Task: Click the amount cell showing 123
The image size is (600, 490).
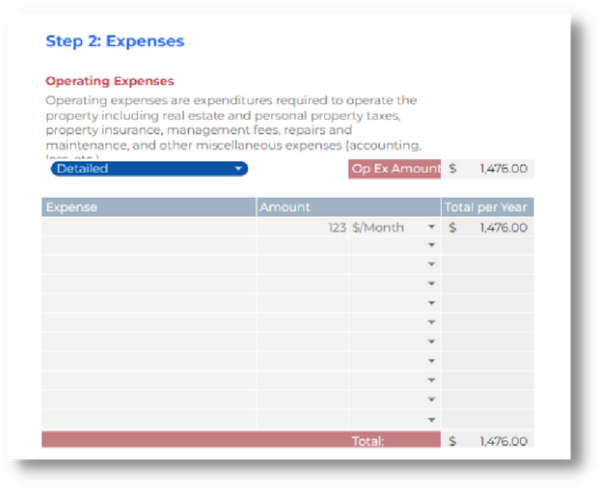Action: pos(303,228)
